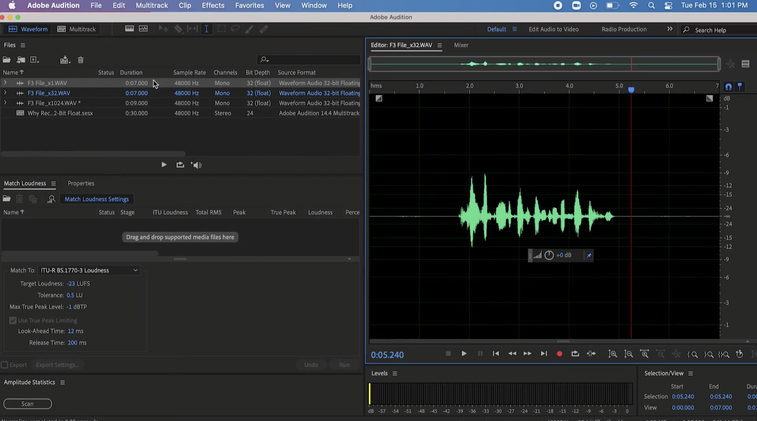Toggle Export checkbox
This screenshot has width=757, height=421.
click(x=5, y=365)
